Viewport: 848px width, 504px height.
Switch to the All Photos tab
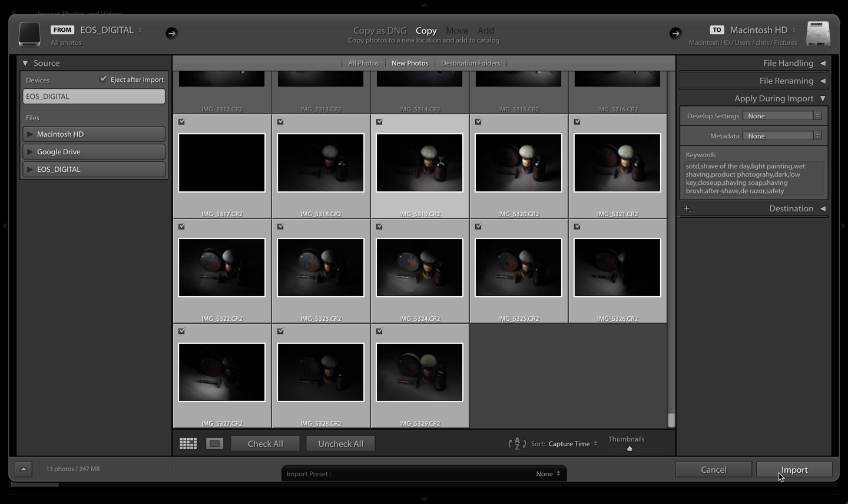pos(363,63)
